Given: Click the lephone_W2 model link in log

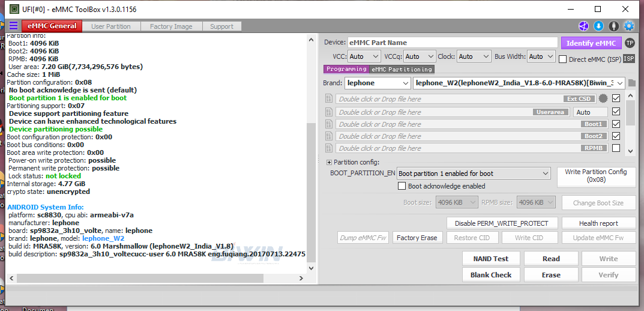Looking at the screenshot, I should [x=103, y=238].
